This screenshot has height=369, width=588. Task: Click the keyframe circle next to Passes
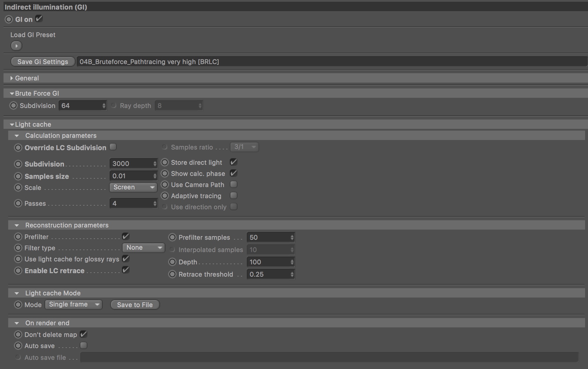tap(18, 203)
